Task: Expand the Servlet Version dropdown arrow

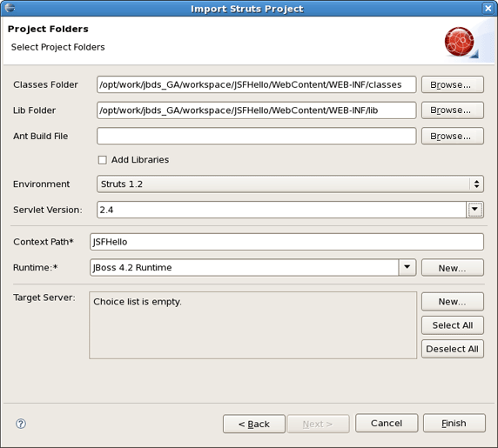Action: 474,210
